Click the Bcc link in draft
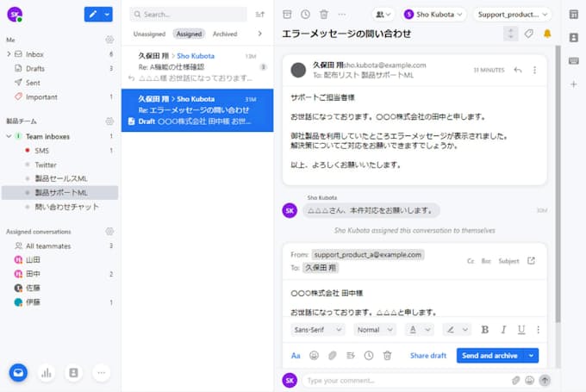The image size is (586, 392). pos(486,261)
